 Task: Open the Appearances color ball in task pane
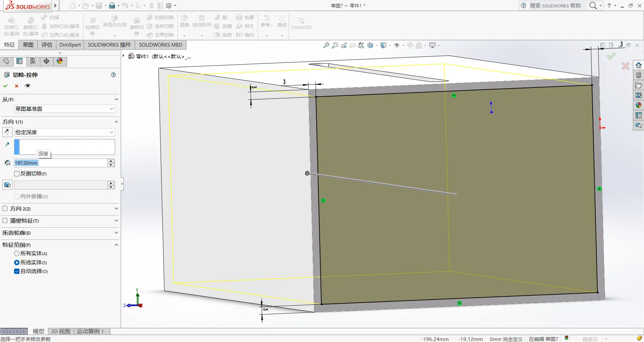(x=638, y=105)
